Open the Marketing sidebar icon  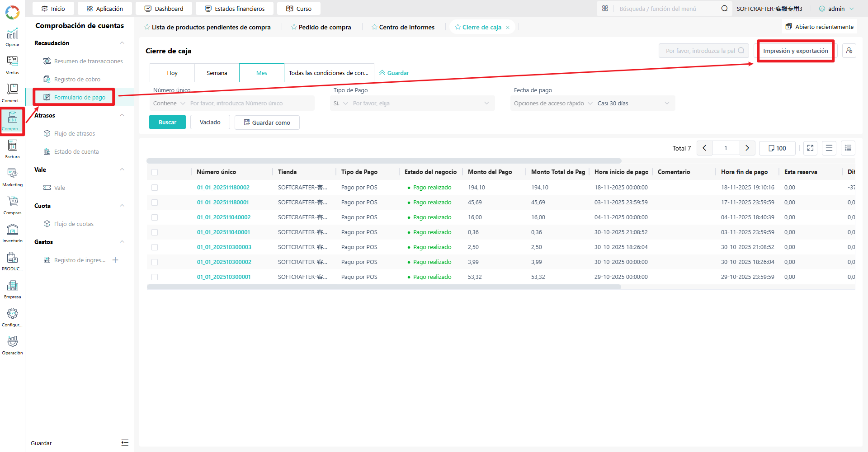pyautogui.click(x=12, y=177)
